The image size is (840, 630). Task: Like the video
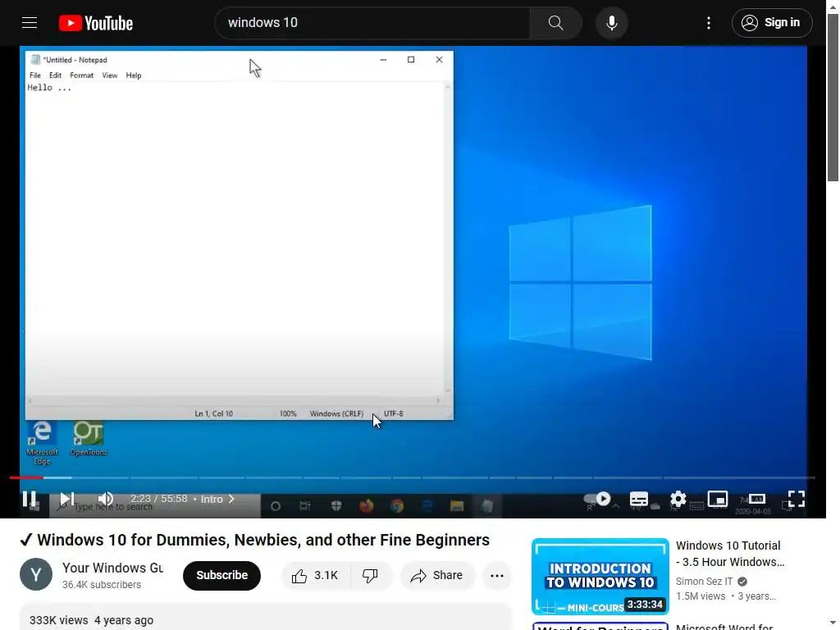coord(316,575)
